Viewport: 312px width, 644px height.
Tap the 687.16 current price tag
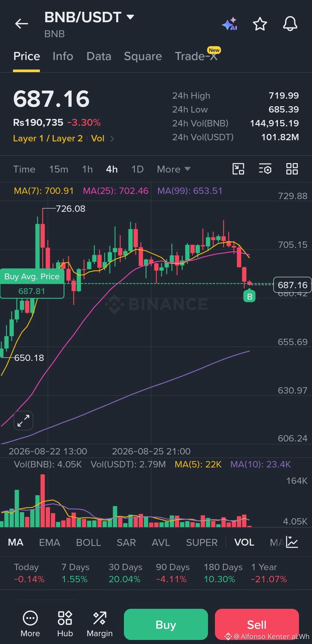(292, 285)
